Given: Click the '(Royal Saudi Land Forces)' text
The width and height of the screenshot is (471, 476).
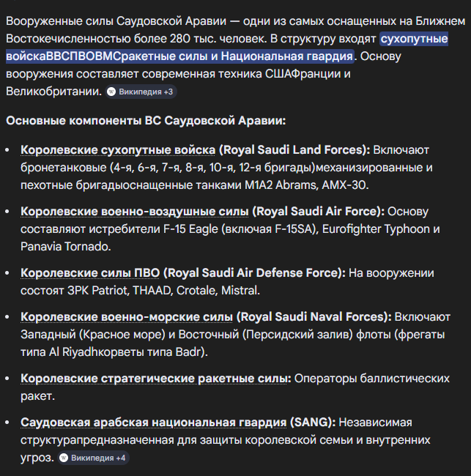Looking at the screenshot, I should (294, 149).
